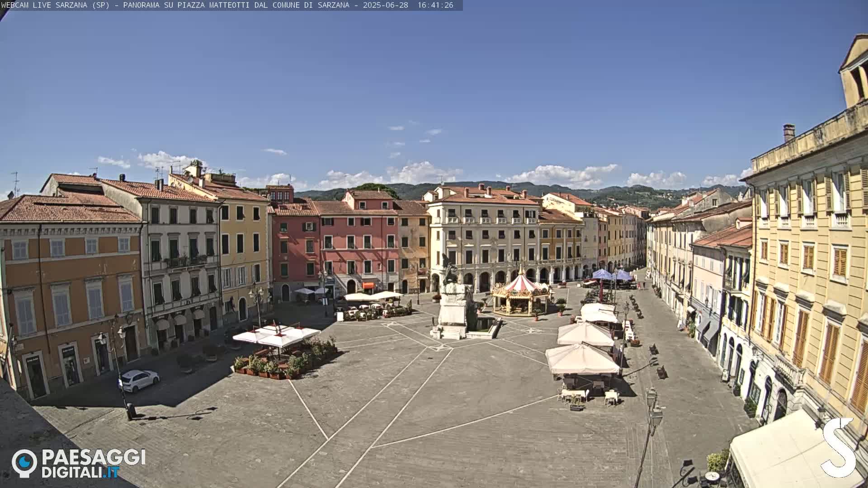Click the PAESAGGI DIGITALI.IT logo text
868x488 pixels.
click(94, 463)
